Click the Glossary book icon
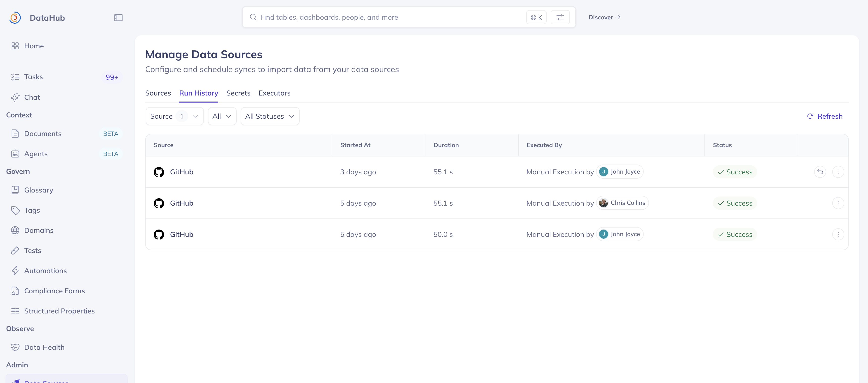Screen dimensions: 868x383 pyautogui.click(x=15, y=190)
